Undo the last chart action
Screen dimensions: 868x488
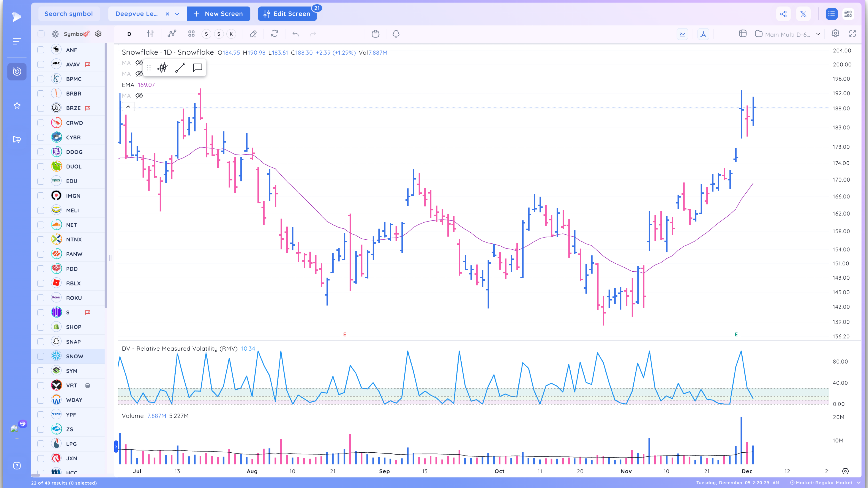(x=295, y=34)
